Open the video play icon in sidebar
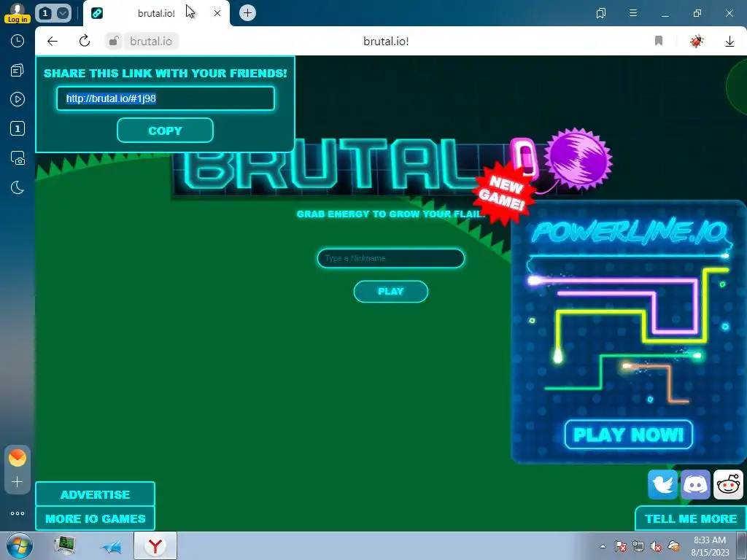The image size is (747, 560). click(18, 99)
